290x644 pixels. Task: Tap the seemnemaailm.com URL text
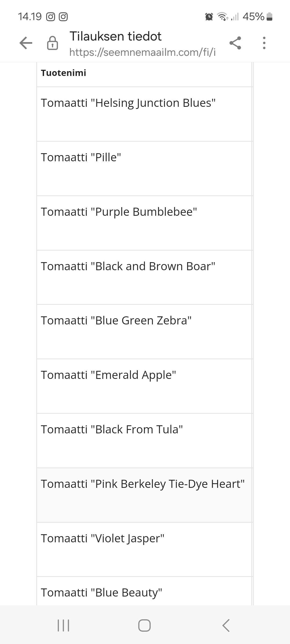[142, 52]
